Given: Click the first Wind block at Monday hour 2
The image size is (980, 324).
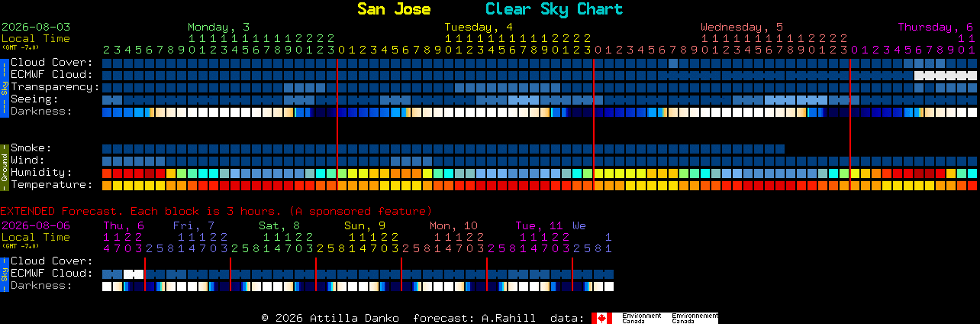Looking at the screenshot, I should click(x=107, y=161).
